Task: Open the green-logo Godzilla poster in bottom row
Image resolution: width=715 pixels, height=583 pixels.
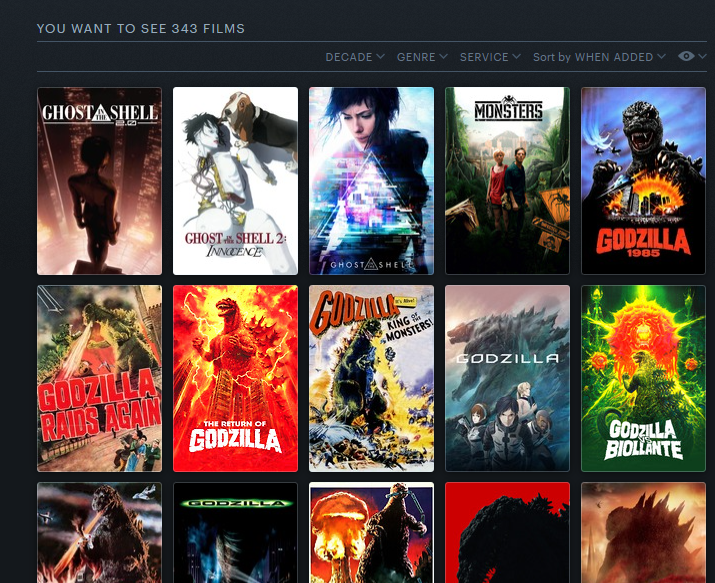Action: pyautogui.click(x=235, y=532)
